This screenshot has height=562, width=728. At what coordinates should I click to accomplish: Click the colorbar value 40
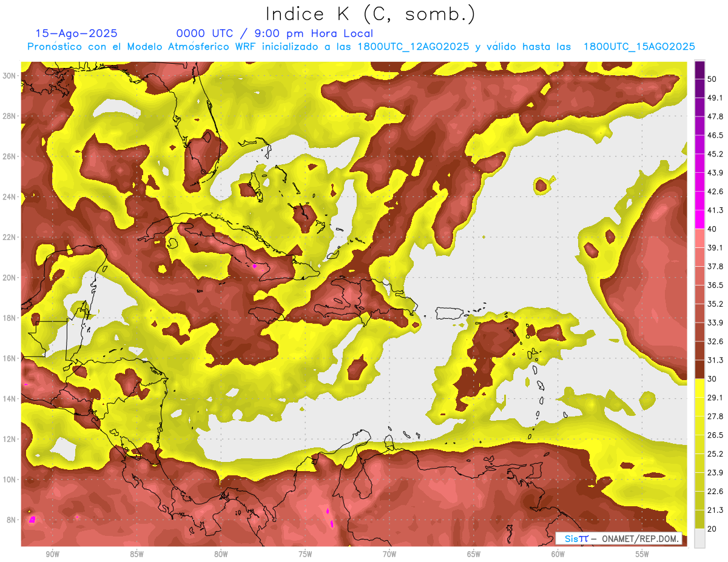point(712,229)
